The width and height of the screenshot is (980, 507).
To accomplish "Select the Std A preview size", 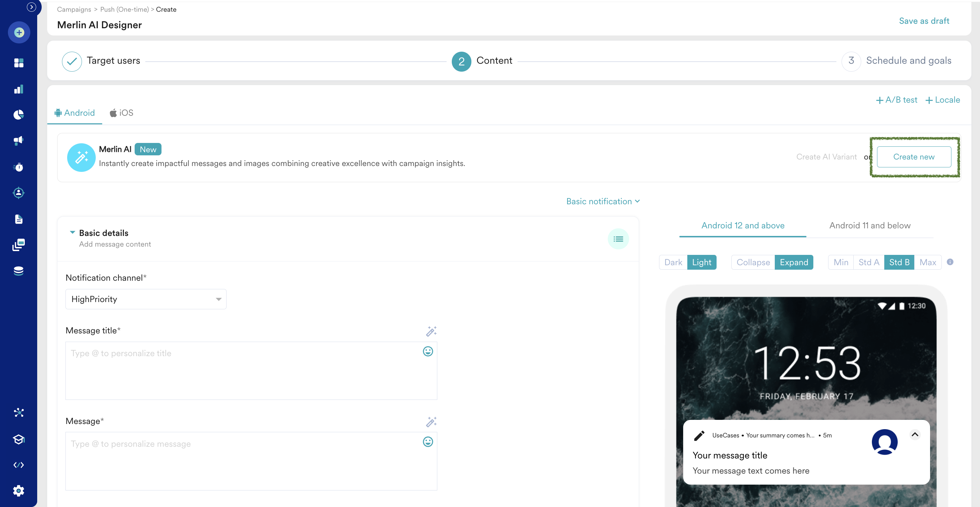I will click(869, 262).
